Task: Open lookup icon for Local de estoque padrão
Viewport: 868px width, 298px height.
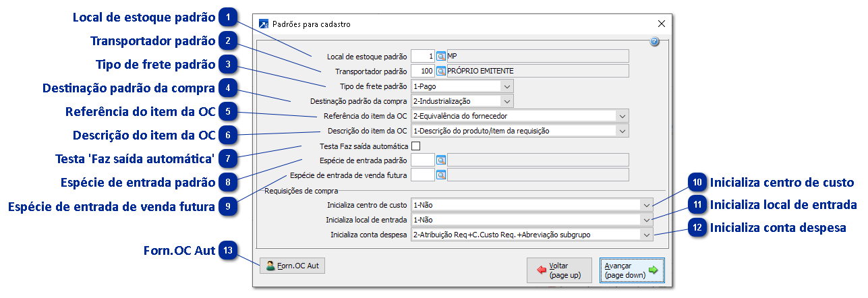Action: pyautogui.click(x=441, y=56)
